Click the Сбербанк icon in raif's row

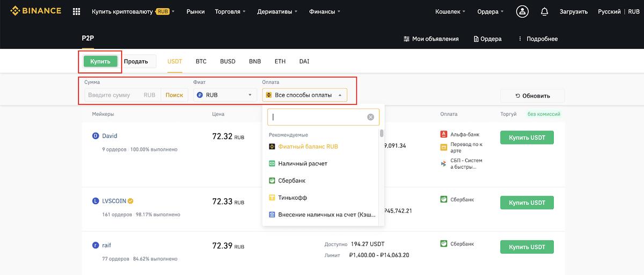coord(444,244)
